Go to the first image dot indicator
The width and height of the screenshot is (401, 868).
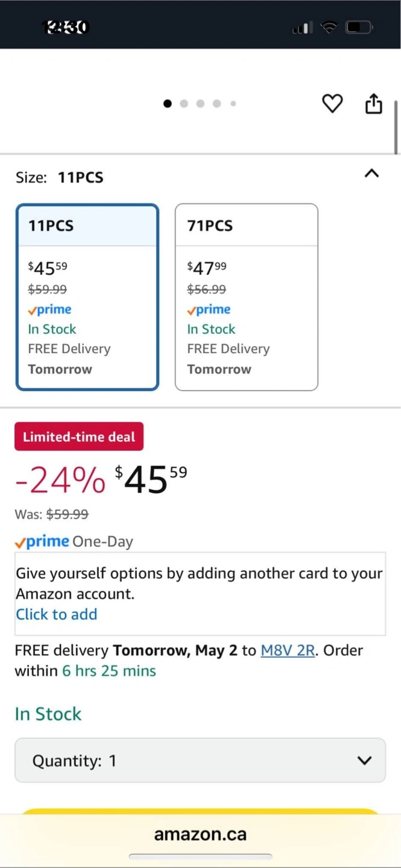pos(168,104)
